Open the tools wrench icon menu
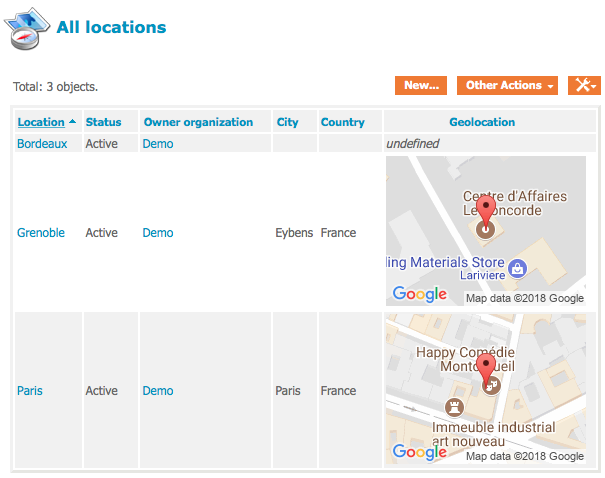The height and width of the screenshot is (478, 605). pos(584,85)
